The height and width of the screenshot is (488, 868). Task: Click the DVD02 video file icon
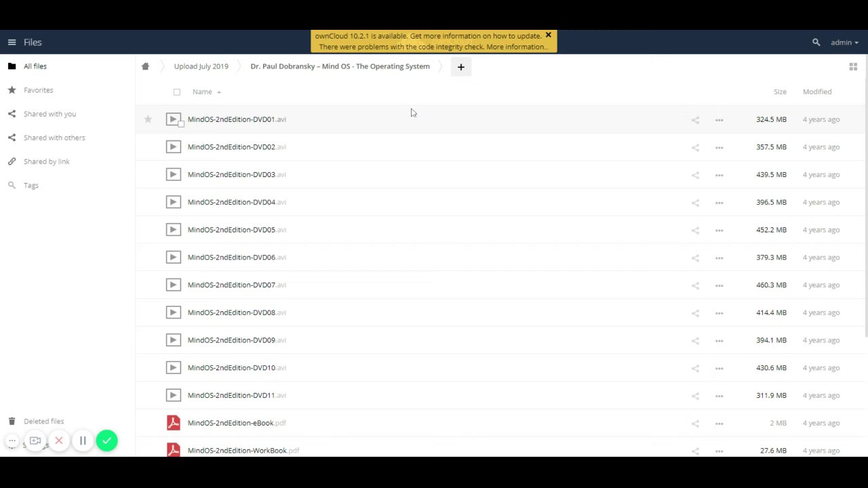point(174,147)
